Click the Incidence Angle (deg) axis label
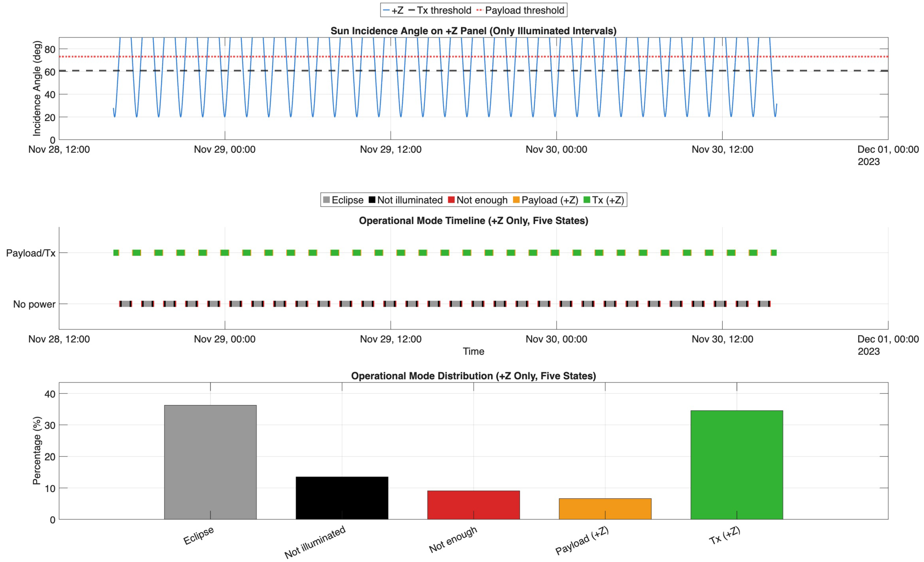924x562 pixels. (37, 89)
